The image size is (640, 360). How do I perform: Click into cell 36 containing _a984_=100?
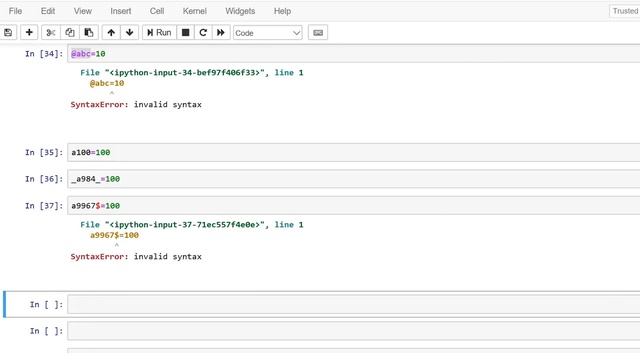[x=353, y=179]
